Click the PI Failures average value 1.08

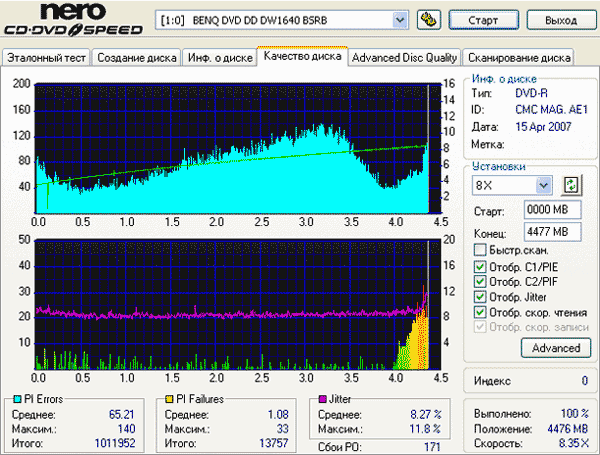pyautogui.click(x=278, y=414)
